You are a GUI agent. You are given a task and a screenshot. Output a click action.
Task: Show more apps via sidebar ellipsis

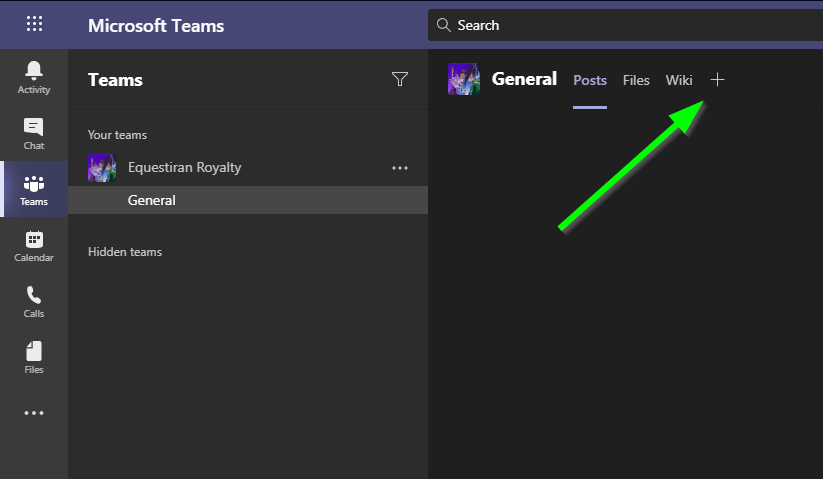[34, 413]
